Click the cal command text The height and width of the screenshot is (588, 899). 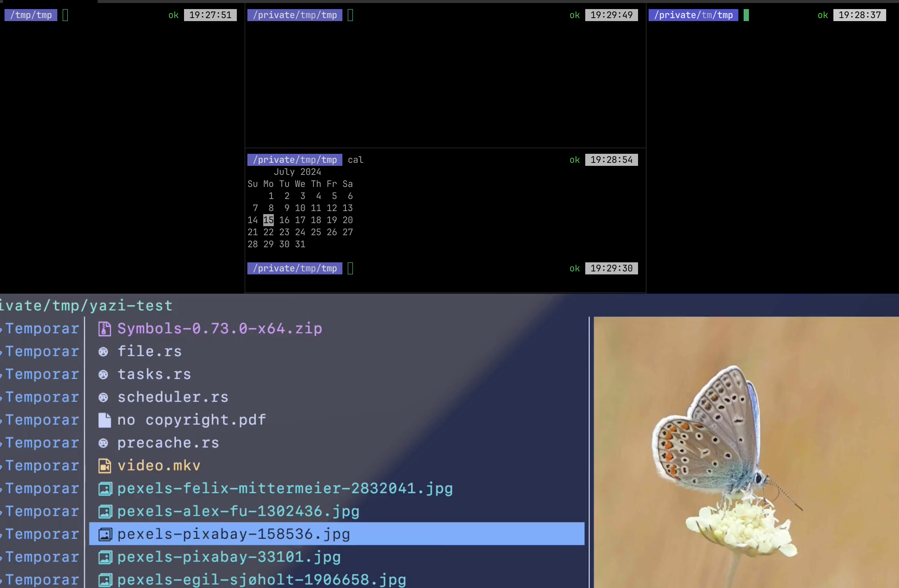[356, 160]
